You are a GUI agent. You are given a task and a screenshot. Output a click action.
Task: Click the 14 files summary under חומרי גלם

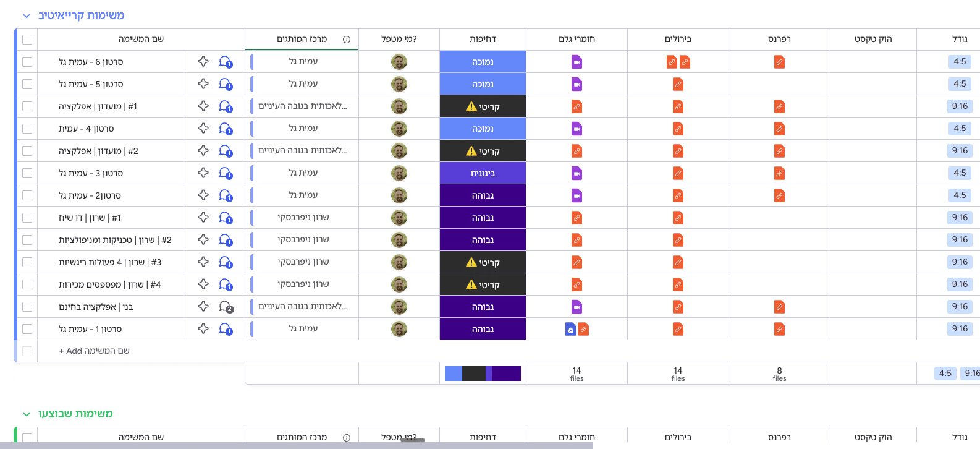[577, 374]
